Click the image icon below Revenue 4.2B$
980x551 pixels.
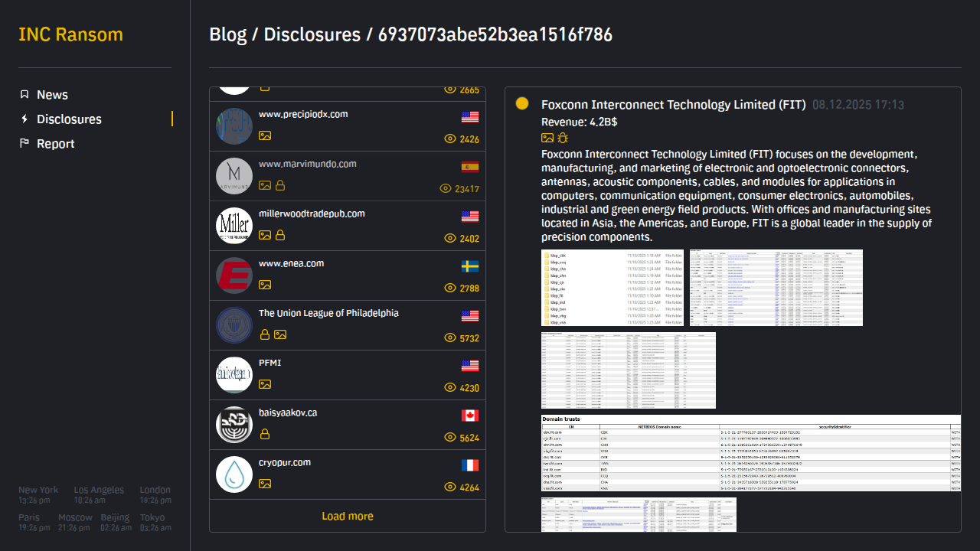[547, 138]
